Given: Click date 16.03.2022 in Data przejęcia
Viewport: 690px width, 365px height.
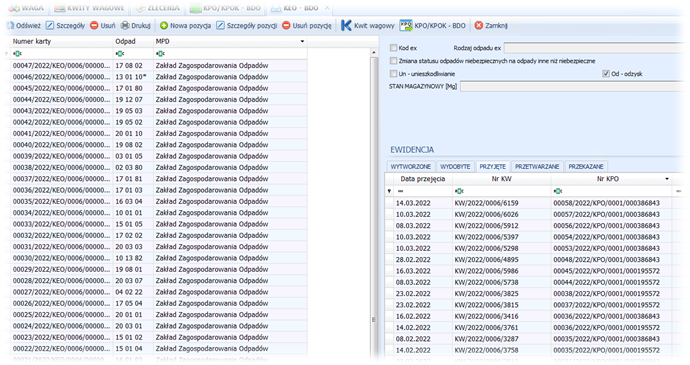Looking at the screenshot, I should (413, 271).
